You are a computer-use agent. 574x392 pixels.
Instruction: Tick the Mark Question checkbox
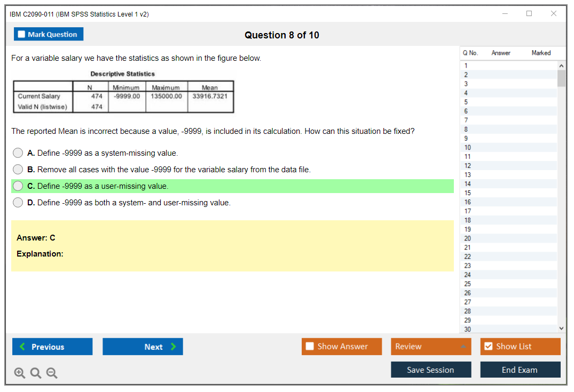22,35
